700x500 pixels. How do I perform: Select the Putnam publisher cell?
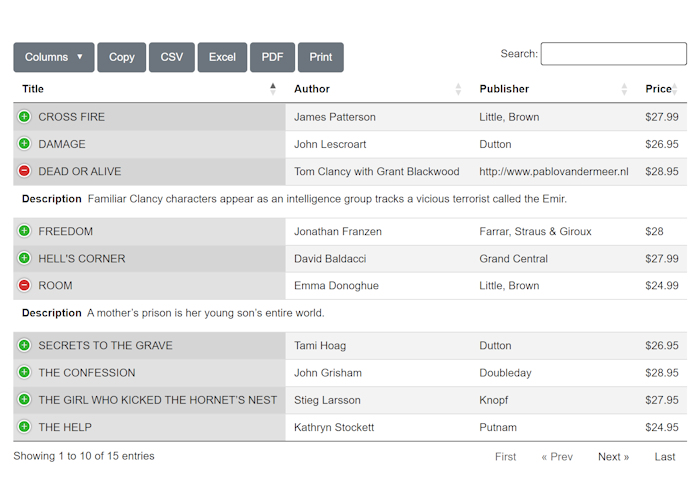click(554, 427)
